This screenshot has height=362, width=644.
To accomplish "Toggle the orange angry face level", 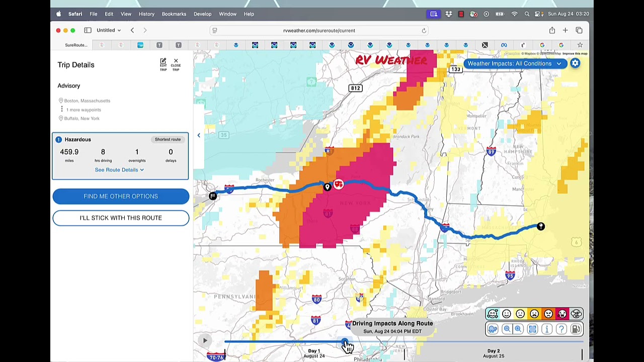I will click(548, 314).
